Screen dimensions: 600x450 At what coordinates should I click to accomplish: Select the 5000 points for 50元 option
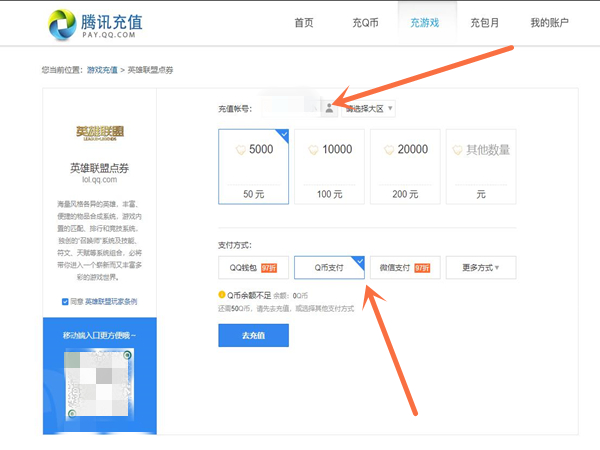(253, 165)
